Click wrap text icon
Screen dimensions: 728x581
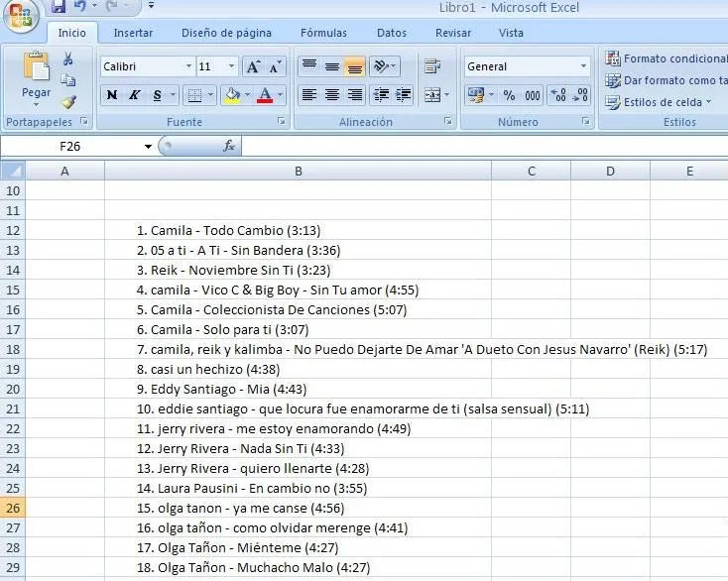point(432,66)
